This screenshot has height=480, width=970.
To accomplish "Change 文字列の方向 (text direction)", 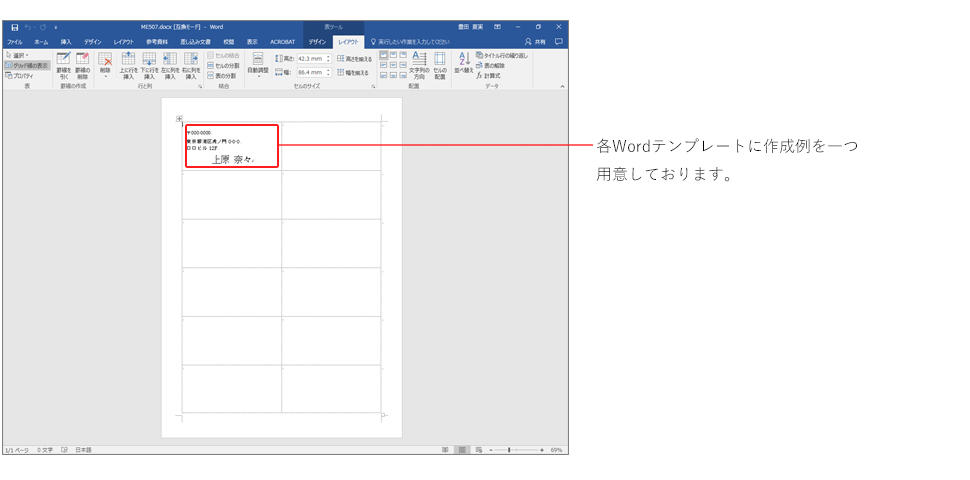I will (419, 66).
